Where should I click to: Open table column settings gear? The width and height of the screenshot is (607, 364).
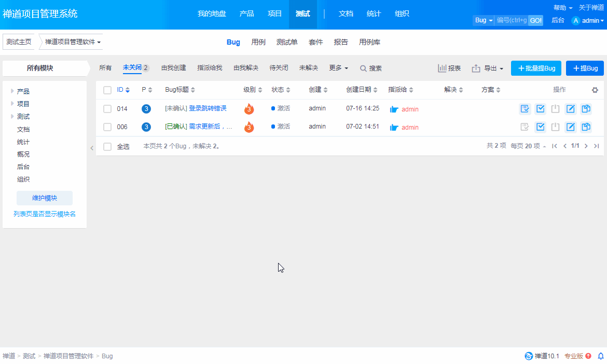point(595,90)
